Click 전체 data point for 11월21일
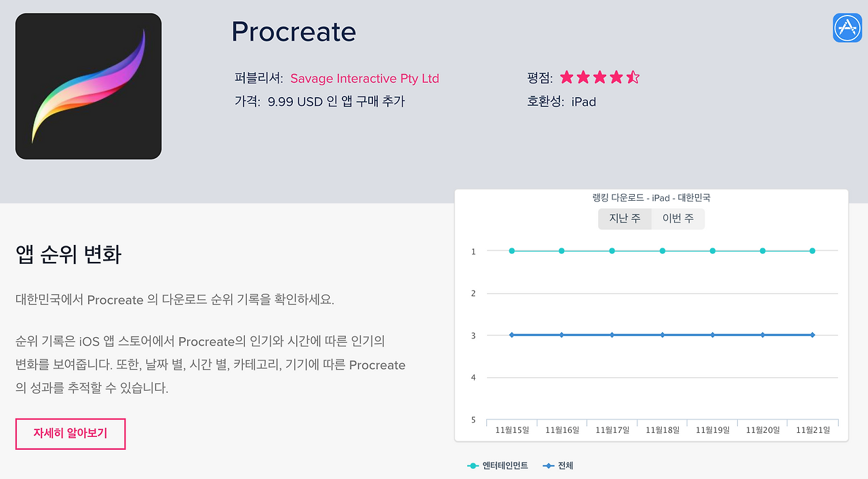This screenshot has width=868, height=479. pos(812,335)
